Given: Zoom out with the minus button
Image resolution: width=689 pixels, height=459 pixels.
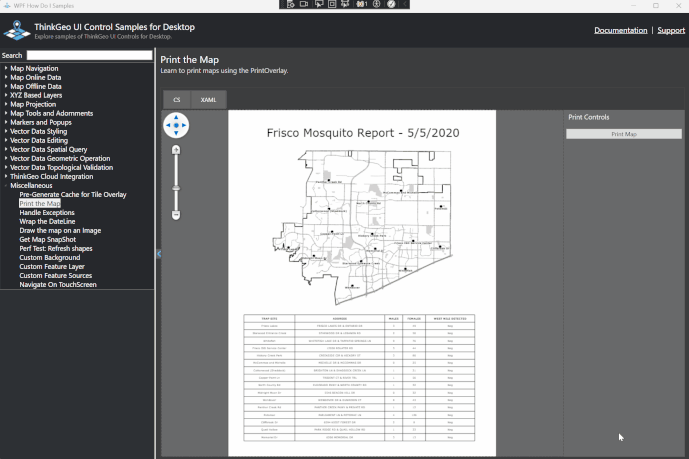Looking at the screenshot, I should pyautogui.click(x=176, y=215).
